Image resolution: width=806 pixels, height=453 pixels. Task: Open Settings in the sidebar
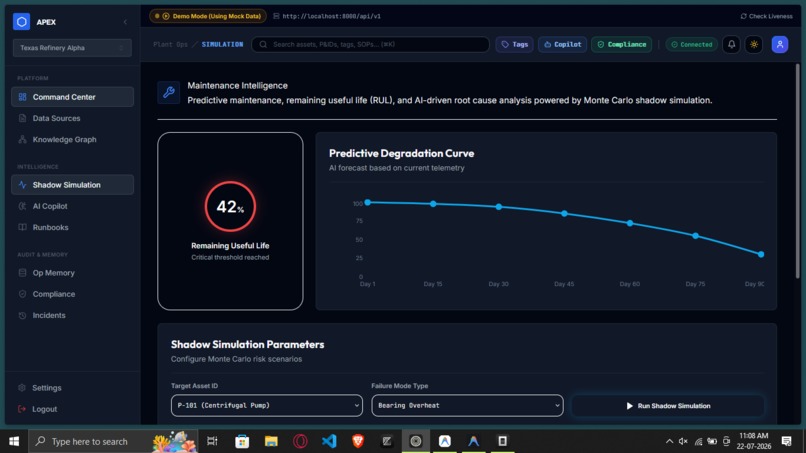[x=72, y=388]
